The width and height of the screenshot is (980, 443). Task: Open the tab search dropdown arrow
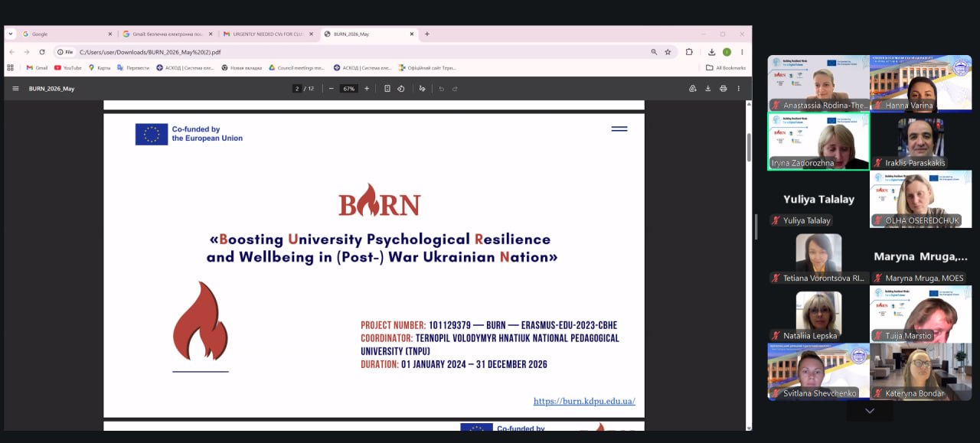click(x=11, y=34)
